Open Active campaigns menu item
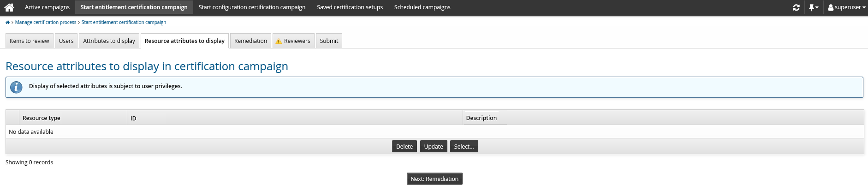This screenshot has height=186, width=868. 47,7
